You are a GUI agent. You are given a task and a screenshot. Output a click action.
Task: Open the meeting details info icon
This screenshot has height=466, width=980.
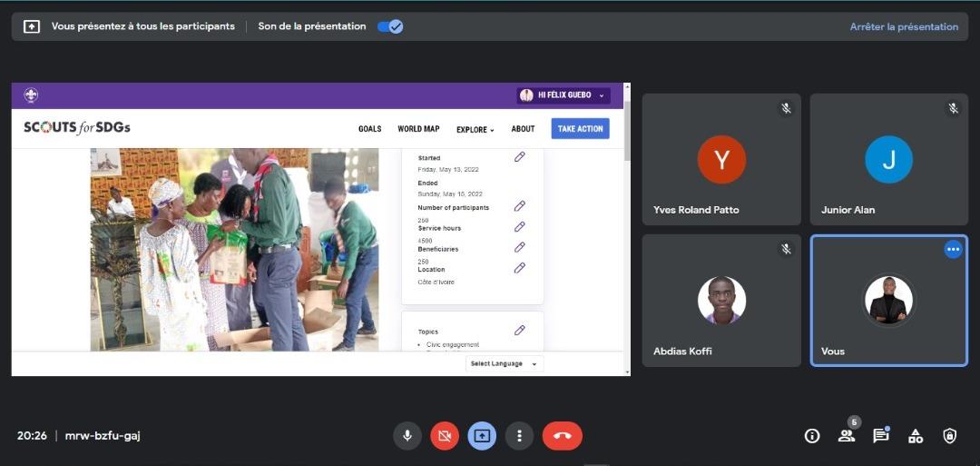812,436
